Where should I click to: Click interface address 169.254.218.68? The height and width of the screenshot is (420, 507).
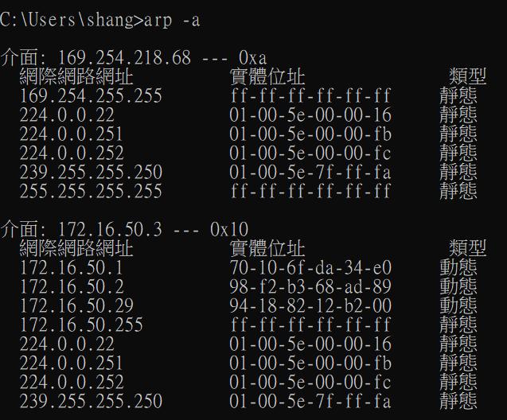tap(124, 58)
